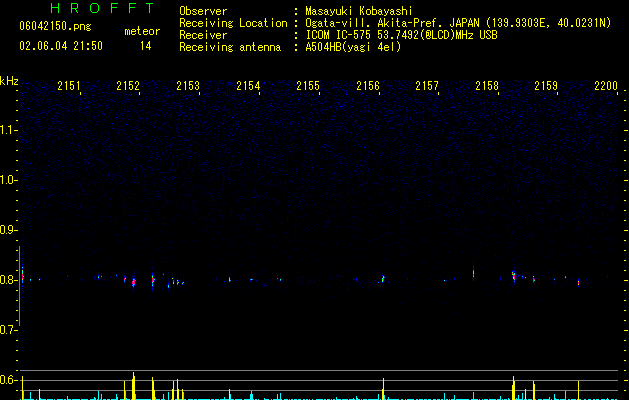629x400 pixels.
Task: Click the 2154 time axis marker
Action: (x=248, y=85)
